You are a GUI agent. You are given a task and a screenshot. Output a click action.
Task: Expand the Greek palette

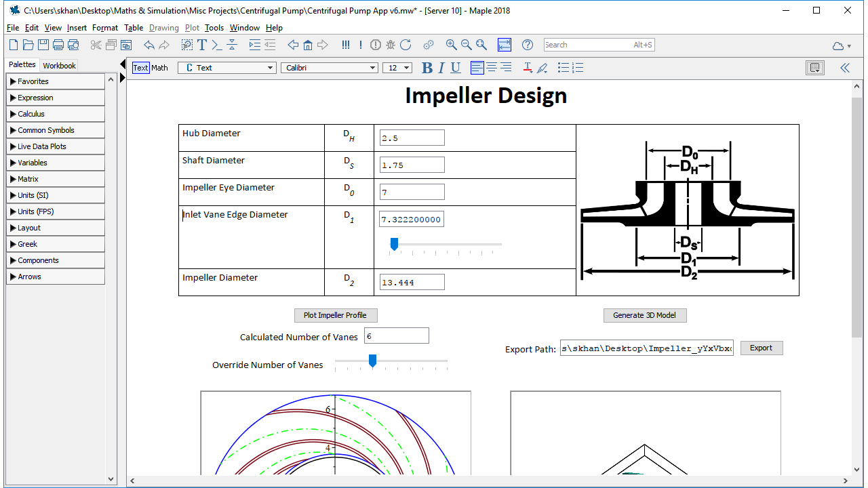(x=56, y=244)
